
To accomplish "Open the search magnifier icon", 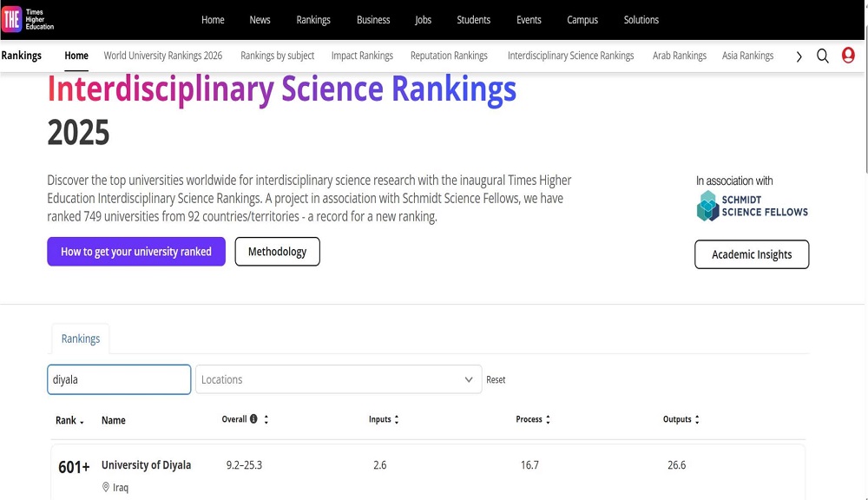I will (823, 56).
